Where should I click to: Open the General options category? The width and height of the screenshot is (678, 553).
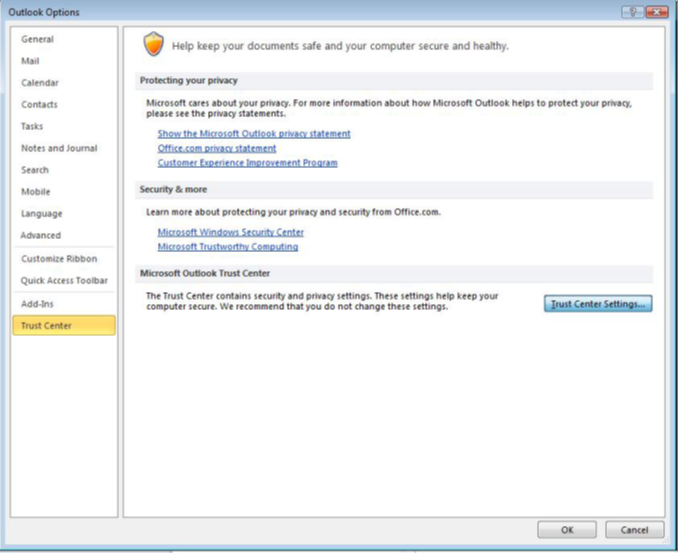(x=64, y=39)
